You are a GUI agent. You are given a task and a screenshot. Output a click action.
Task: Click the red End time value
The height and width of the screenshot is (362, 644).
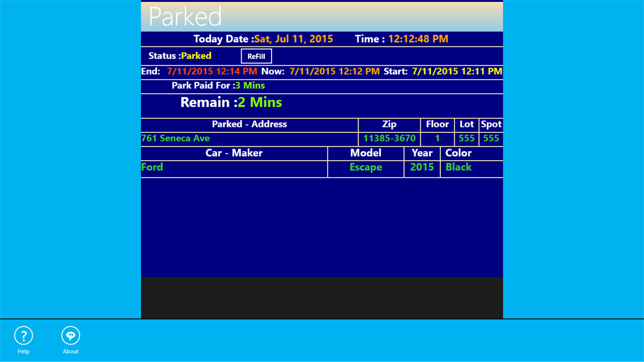point(212,71)
